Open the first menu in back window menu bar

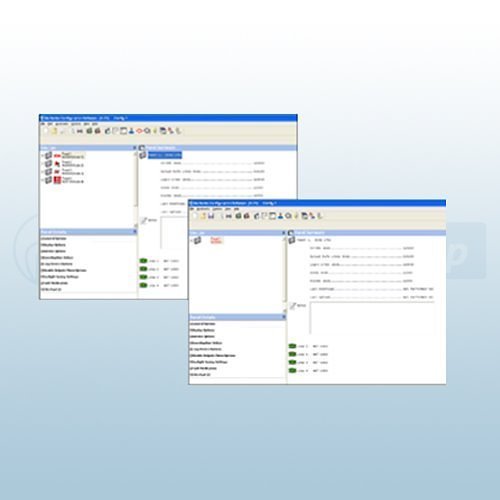(43, 124)
